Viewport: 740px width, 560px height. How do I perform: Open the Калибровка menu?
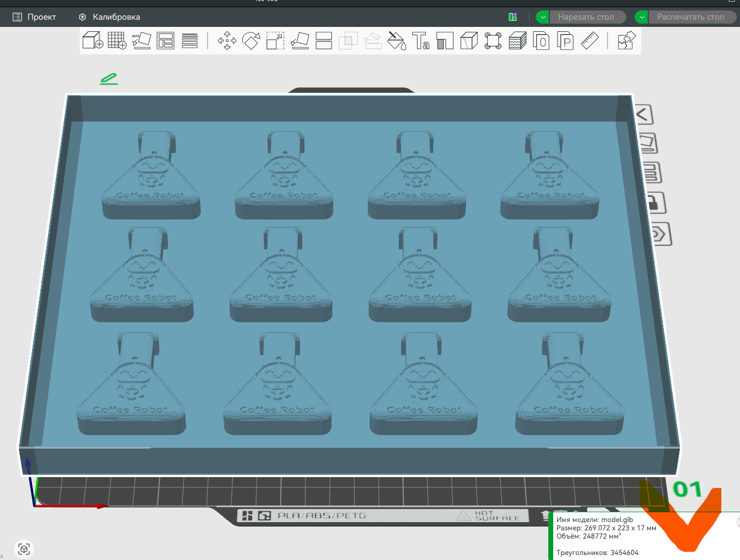click(109, 17)
